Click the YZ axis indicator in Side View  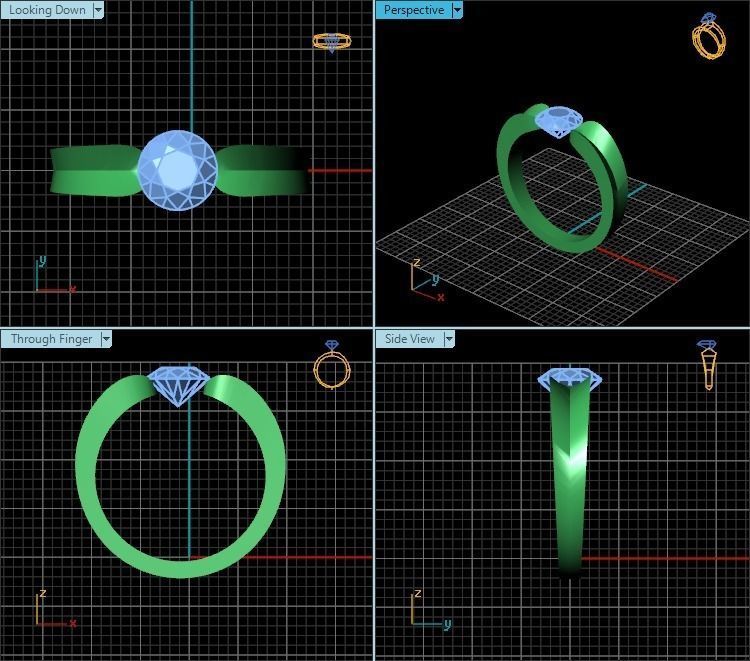point(430,608)
